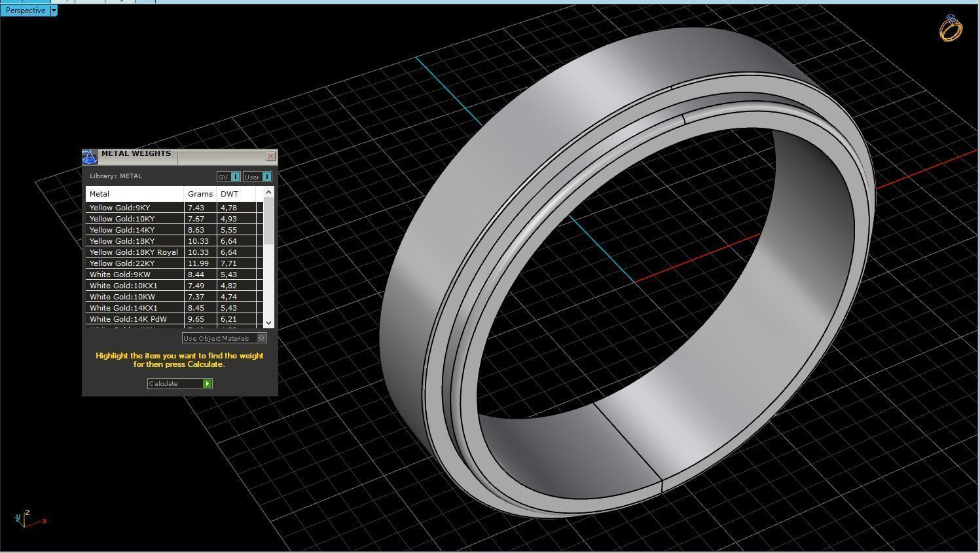Close the Metal Weights panel

pos(271,157)
